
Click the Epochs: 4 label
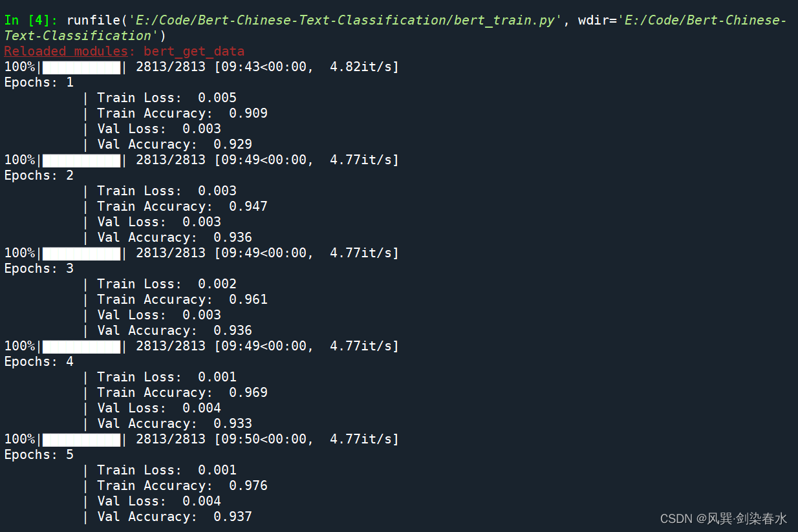(x=39, y=361)
